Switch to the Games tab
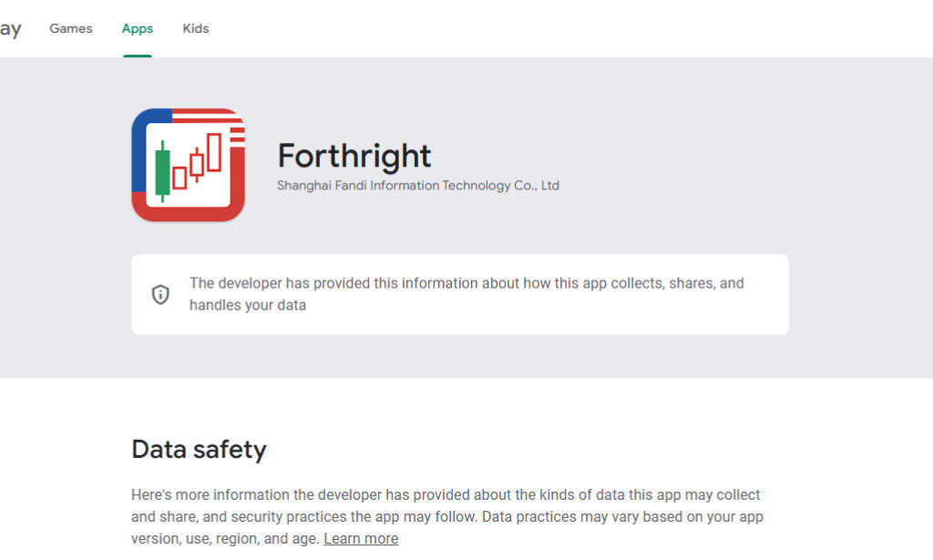 coord(70,28)
